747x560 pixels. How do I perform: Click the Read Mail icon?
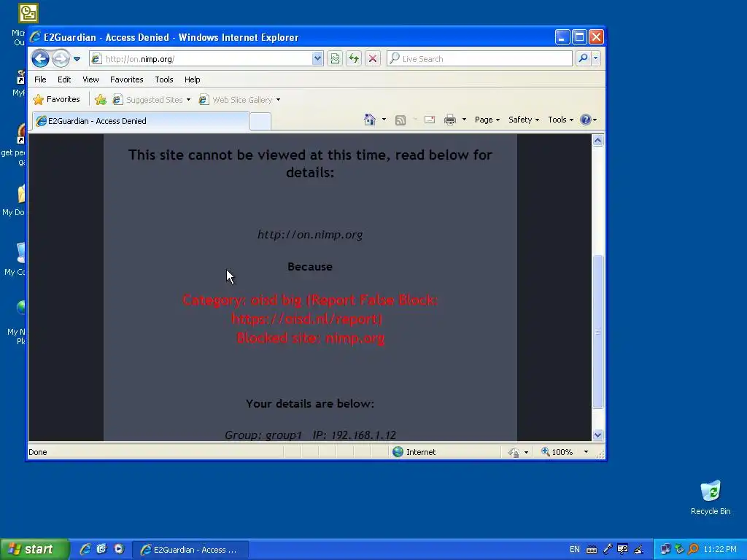coord(430,120)
